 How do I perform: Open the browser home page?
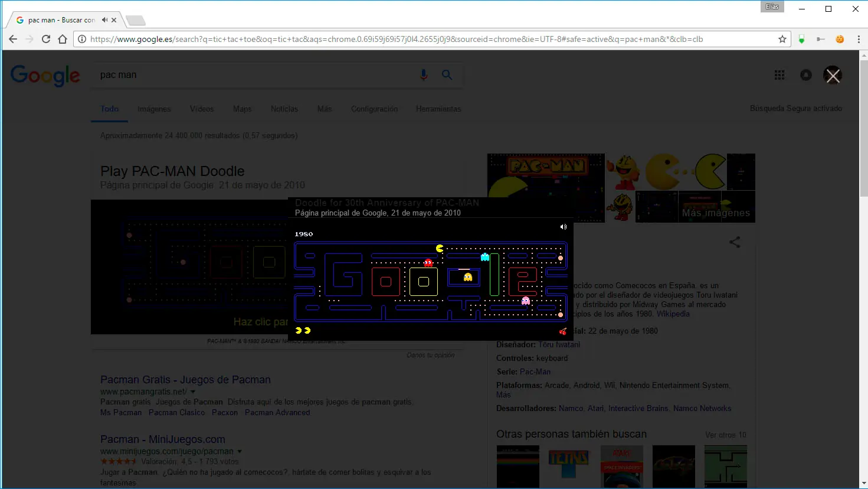pyautogui.click(x=63, y=39)
